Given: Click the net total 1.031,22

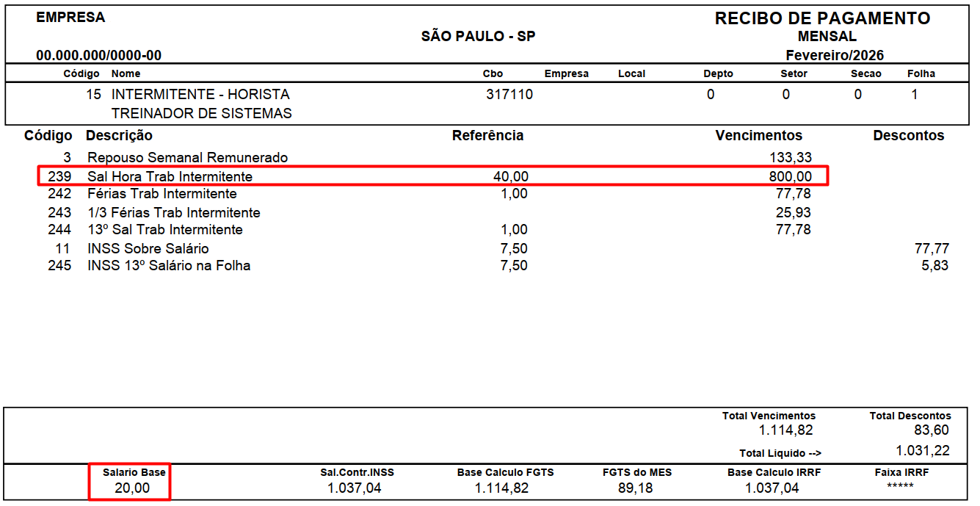Looking at the screenshot, I should tap(922, 451).
